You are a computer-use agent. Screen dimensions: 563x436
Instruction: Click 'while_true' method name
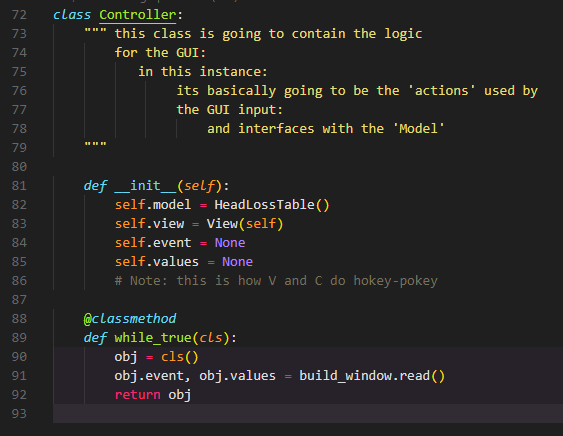pyautogui.click(x=153, y=338)
